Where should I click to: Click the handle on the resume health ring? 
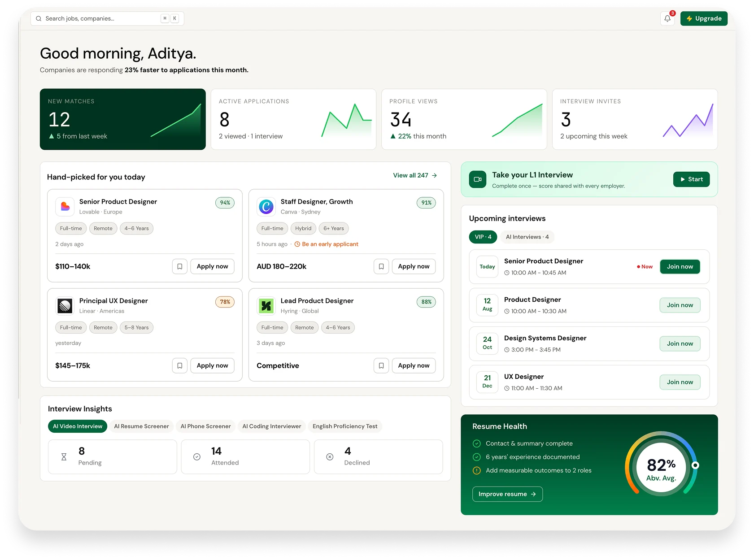(x=695, y=465)
